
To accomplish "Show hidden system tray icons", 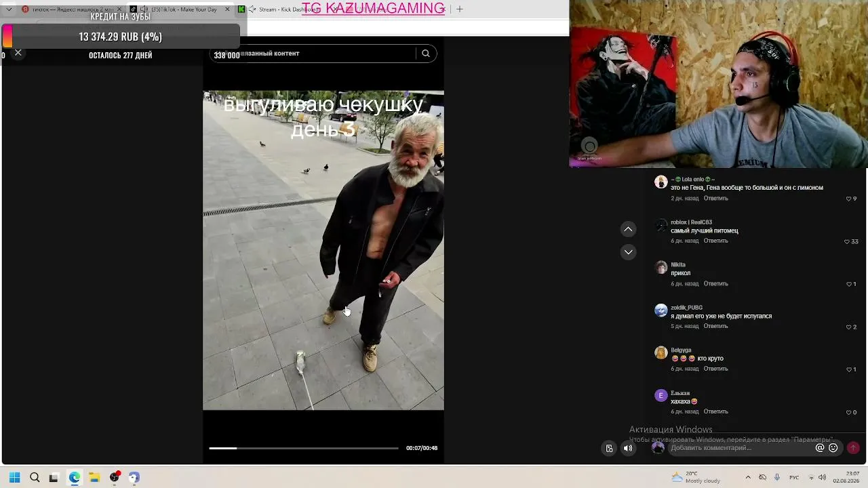I will (x=749, y=477).
